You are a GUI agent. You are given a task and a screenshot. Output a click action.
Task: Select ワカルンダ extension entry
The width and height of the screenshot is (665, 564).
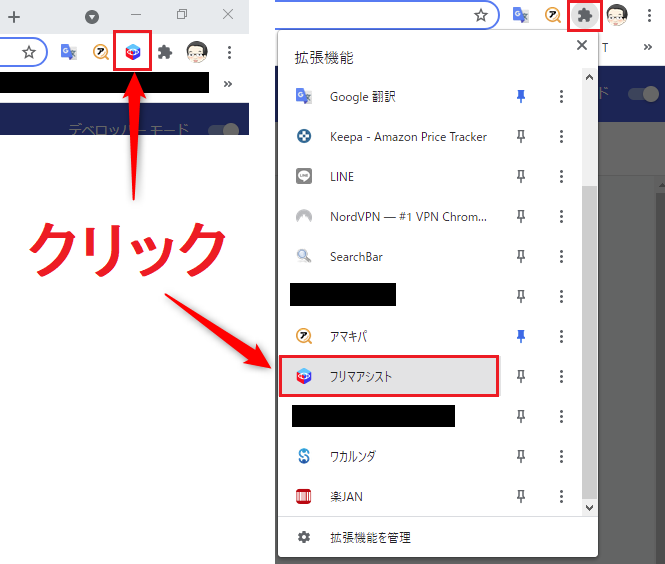click(389, 456)
